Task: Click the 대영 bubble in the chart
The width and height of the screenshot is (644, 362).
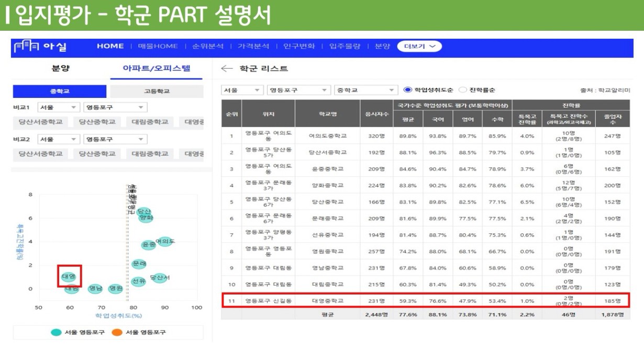Action: pos(69,276)
